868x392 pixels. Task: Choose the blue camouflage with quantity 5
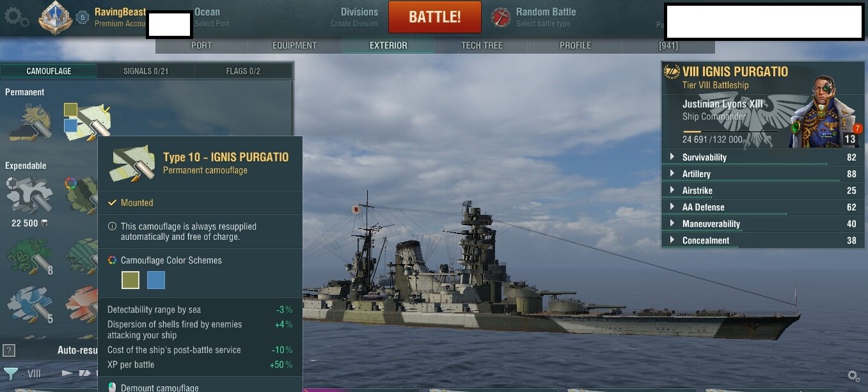29,305
